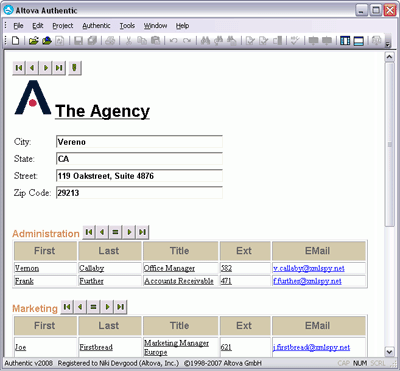Viewport: 400px width, 371px height.
Task: Click the Copy toolbar icon
Action: point(142,41)
